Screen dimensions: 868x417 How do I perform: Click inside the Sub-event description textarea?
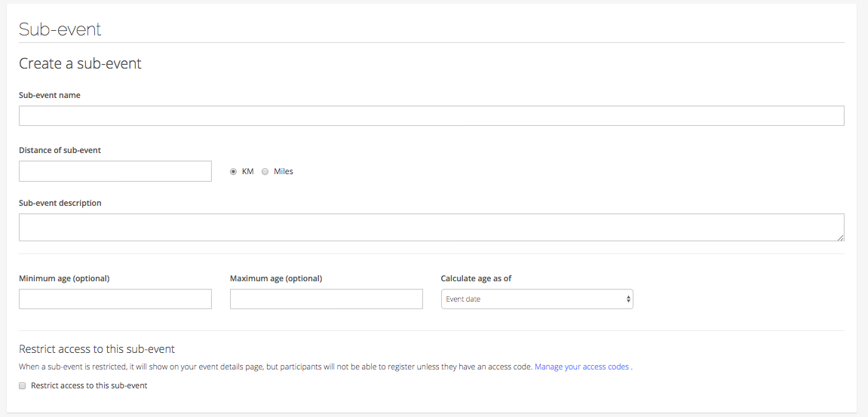point(431,227)
